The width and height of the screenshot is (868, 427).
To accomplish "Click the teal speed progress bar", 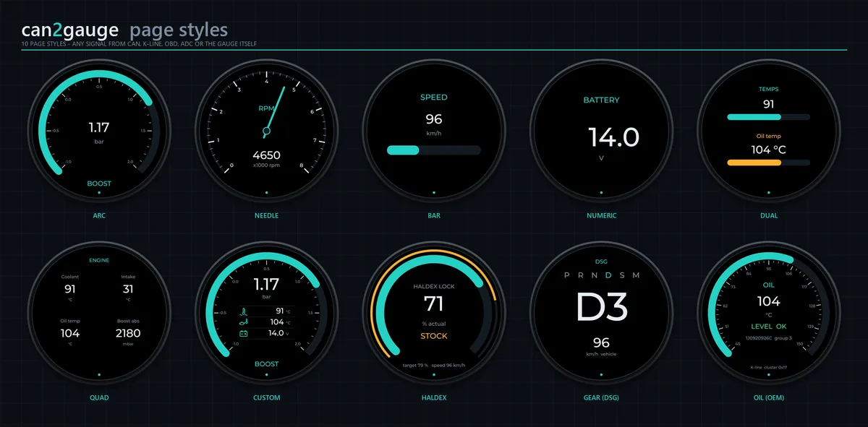I will [403, 150].
